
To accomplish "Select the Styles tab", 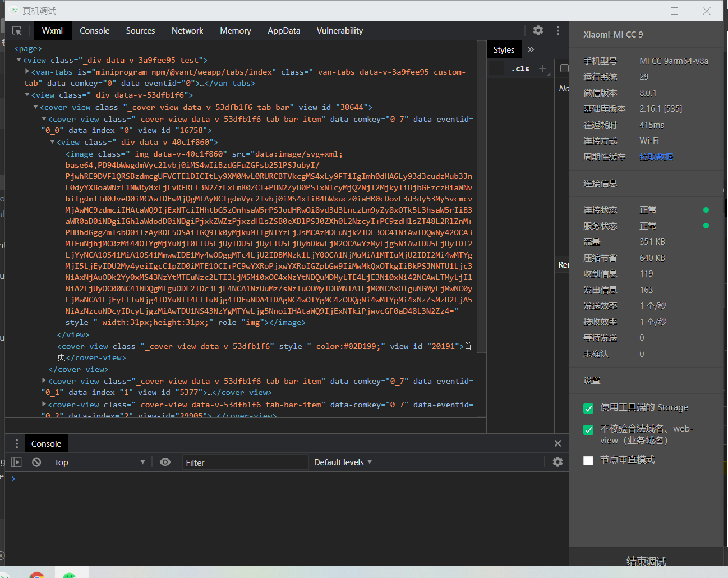I will 504,49.
